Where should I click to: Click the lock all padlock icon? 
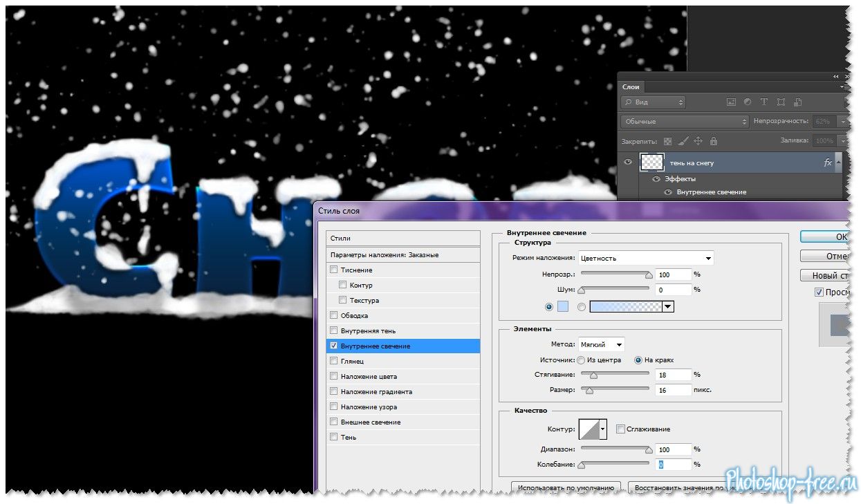click(713, 141)
